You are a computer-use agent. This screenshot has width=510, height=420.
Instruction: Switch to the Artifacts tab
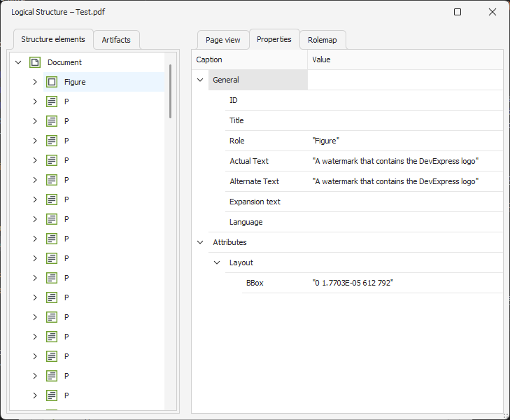pos(116,40)
